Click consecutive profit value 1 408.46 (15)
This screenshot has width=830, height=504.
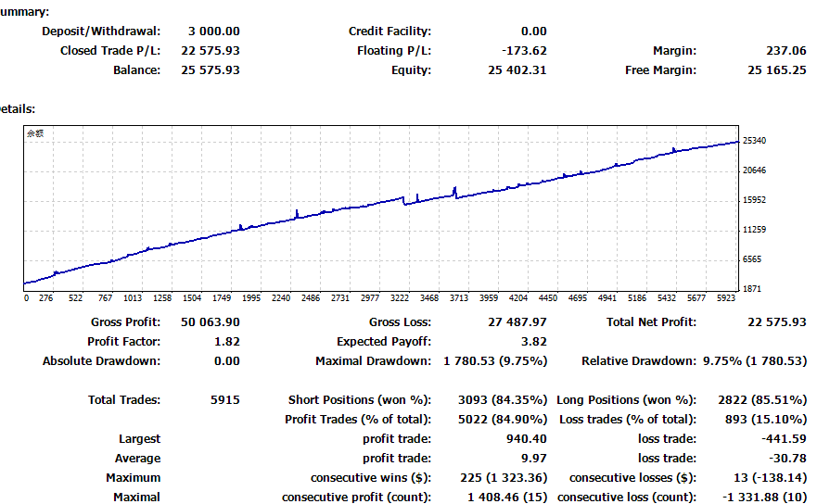pos(507,498)
